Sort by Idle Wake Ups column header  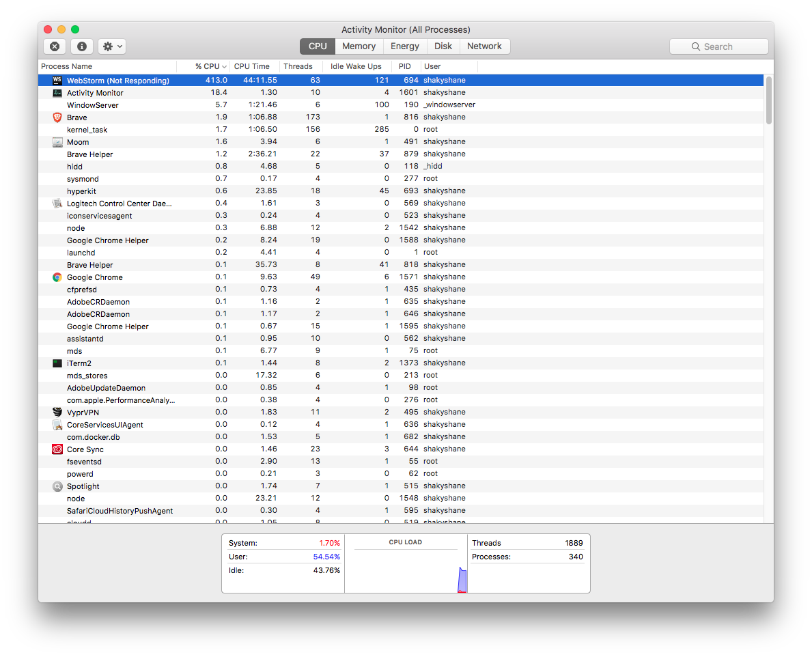pyautogui.click(x=356, y=66)
